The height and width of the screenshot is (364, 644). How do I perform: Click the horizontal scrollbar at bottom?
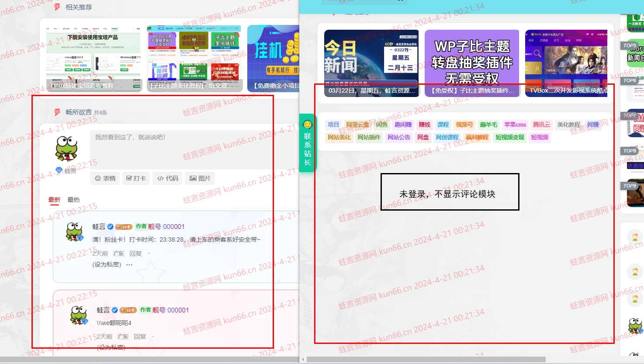pos(426,360)
